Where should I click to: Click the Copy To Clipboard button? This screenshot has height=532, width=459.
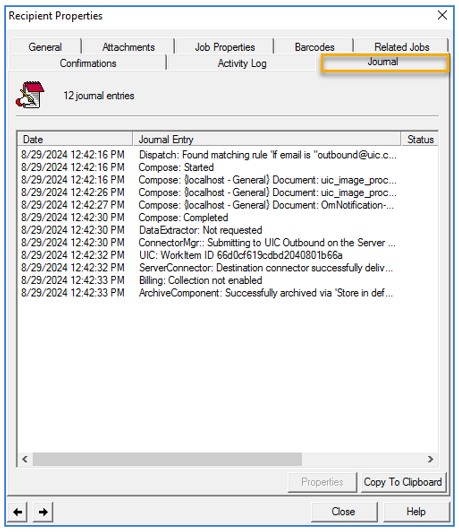pyautogui.click(x=403, y=482)
